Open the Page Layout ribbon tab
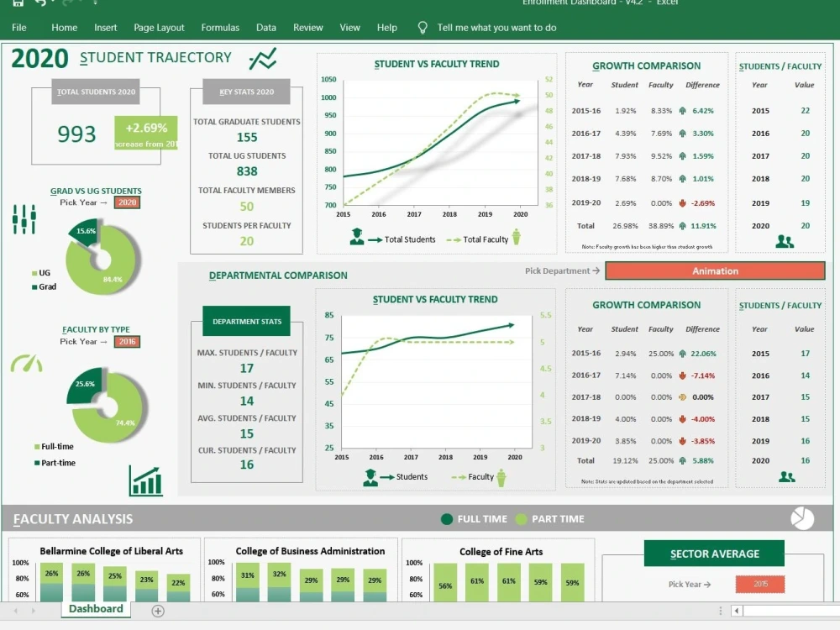Screen dimensions: 840x630 [x=159, y=27]
